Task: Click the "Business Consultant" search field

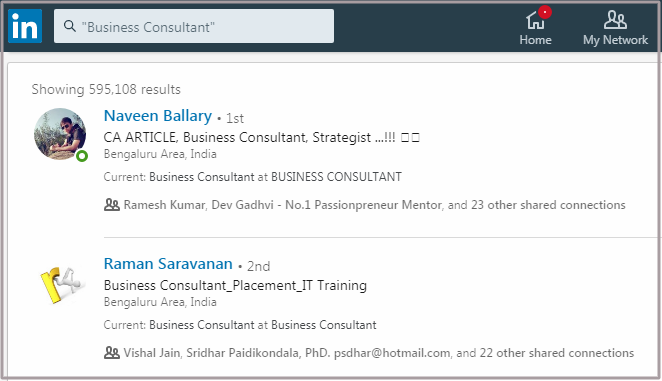Action: [x=194, y=26]
